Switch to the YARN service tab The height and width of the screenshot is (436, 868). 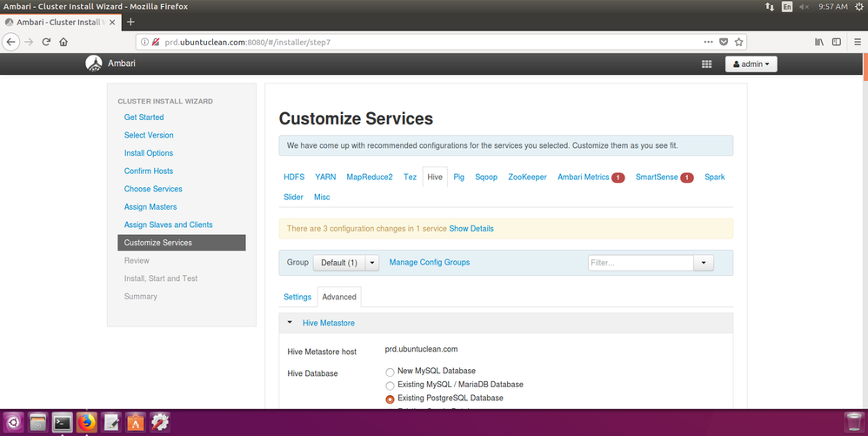pos(325,177)
